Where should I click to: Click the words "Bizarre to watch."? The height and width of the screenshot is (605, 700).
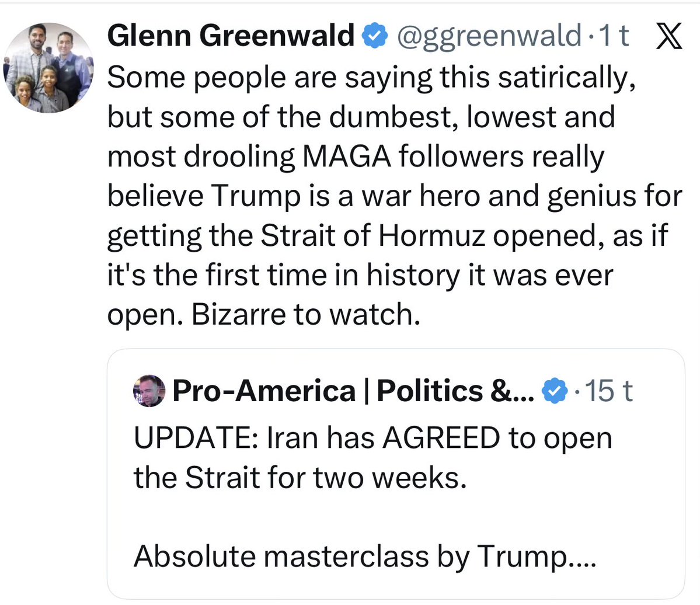pos(305,314)
